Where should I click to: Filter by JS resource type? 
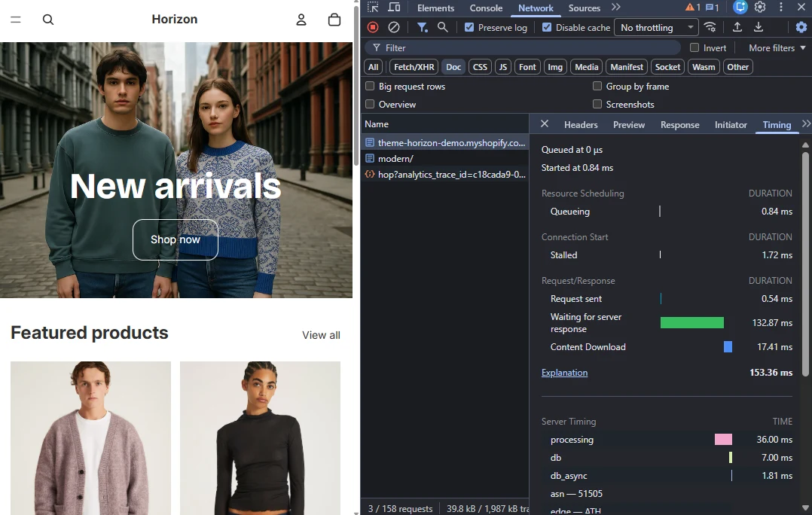click(503, 67)
